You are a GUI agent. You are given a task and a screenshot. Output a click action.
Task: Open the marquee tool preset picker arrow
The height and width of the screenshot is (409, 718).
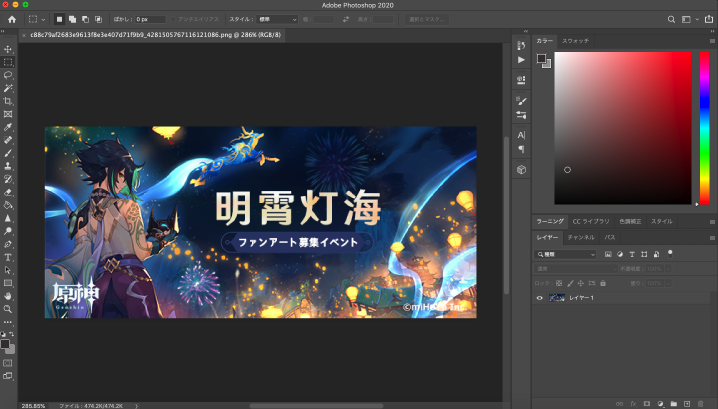(x=43, y=20)
